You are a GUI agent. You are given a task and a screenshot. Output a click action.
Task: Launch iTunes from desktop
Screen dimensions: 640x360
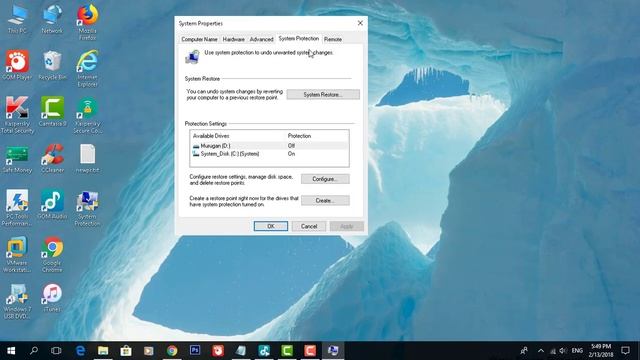click(x=52, y=298)
